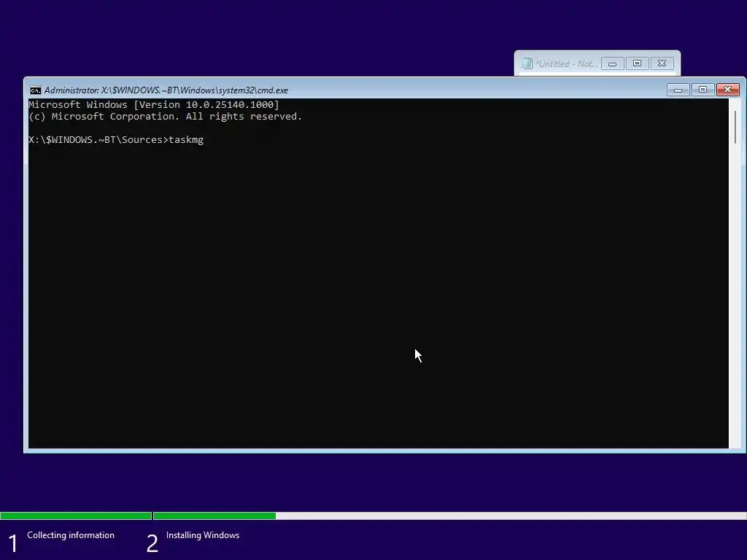The height and width of the screenshot is (560, 747).
Task: Close the Untitled Notepad window
Action: tap(662, 63)
